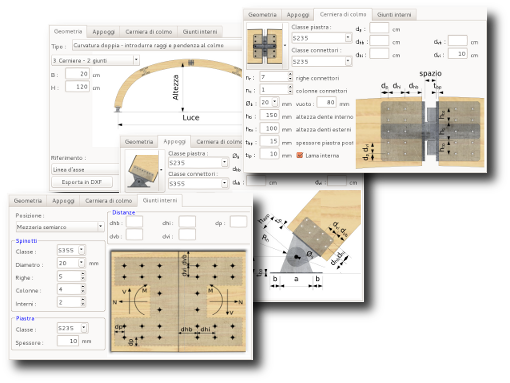Open the Classe piastra S235 dropdown in Cerniera di colmo

click(322, 38)
